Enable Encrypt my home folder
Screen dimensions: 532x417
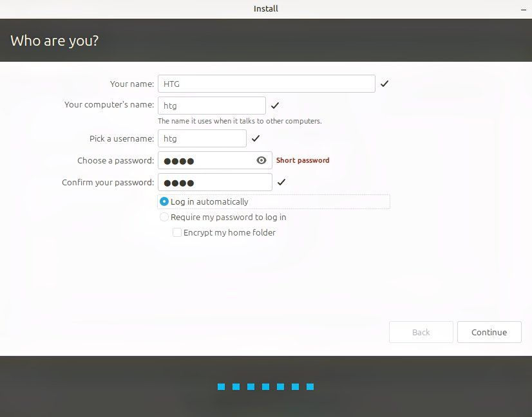point(177,232)
